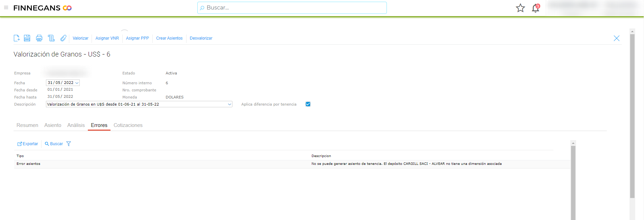The width and height of the screenshot is (644, 220).
Task: Click the Finnegans logo
Action: click(43, 8)
